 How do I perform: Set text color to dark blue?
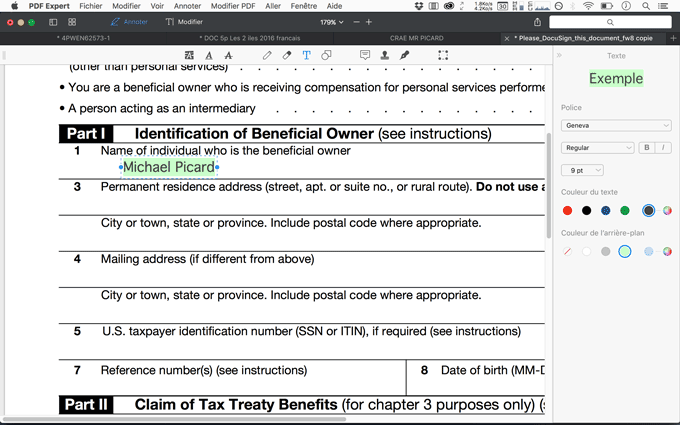click(x=605, y=211)
